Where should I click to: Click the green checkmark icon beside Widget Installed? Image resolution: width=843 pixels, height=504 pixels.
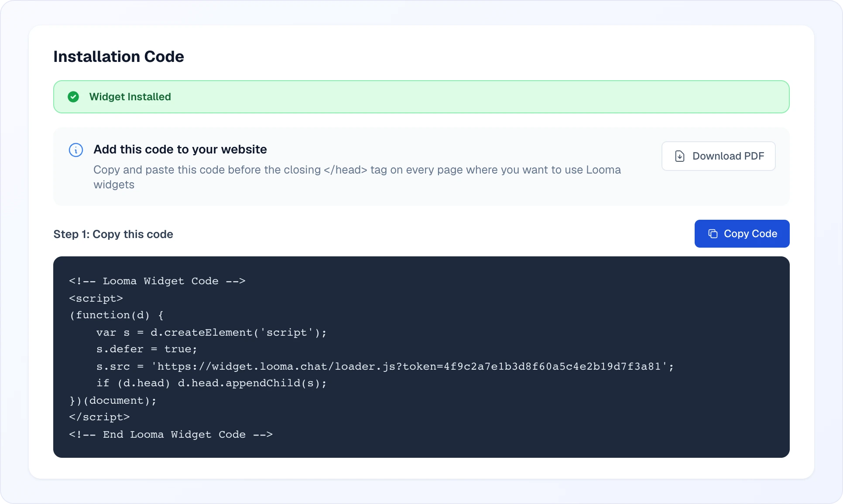tap(73, 97)
